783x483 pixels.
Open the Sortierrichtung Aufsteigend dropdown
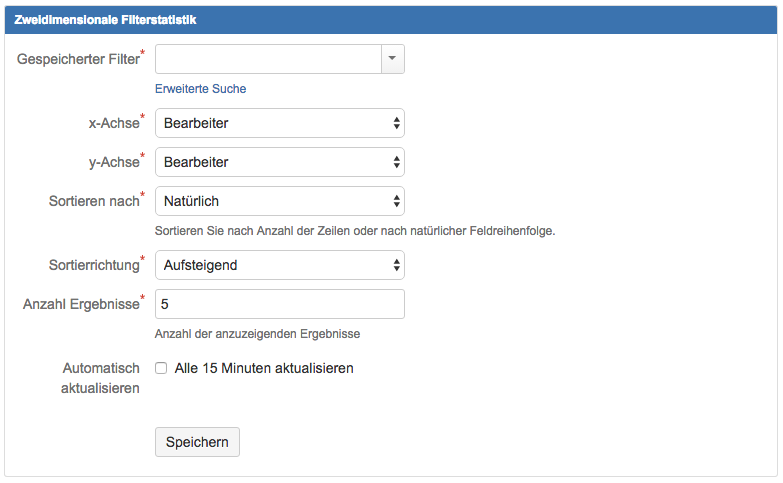pyautogui.click(x=280, y=265)
